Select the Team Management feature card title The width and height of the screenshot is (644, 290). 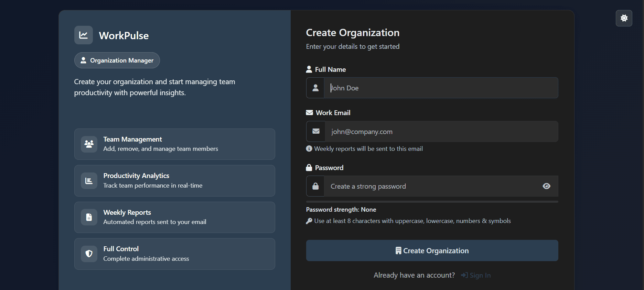[132, 139]
